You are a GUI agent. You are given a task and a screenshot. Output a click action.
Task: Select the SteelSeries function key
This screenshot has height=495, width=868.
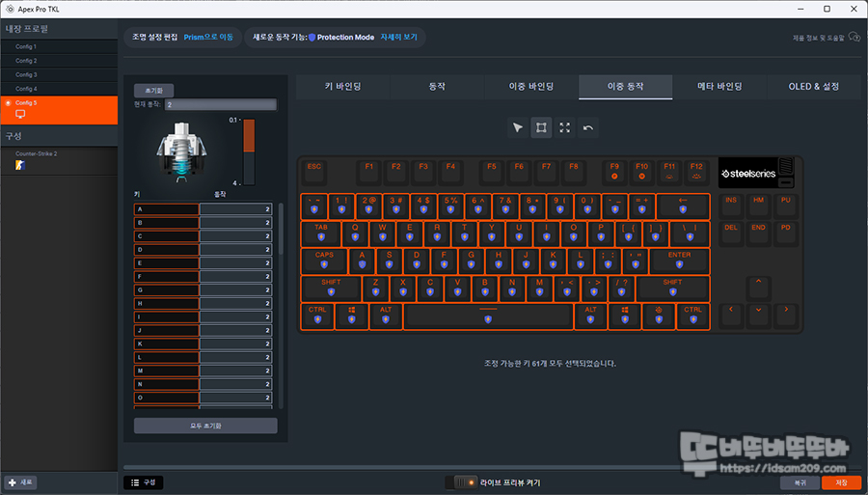click(x=659, y=316)
